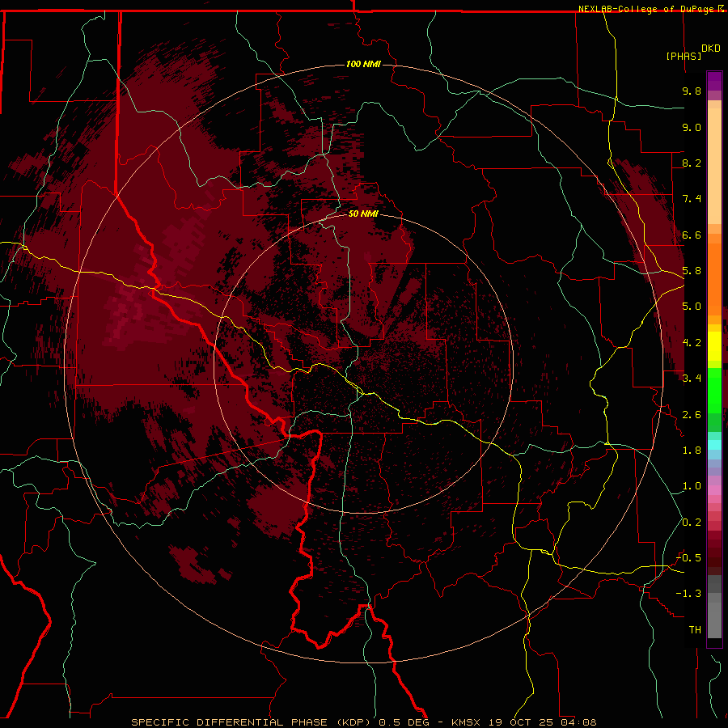Click the DKD product label
Image resolution: width=728 pixels, height=728 pixels.
coord(711,49)
